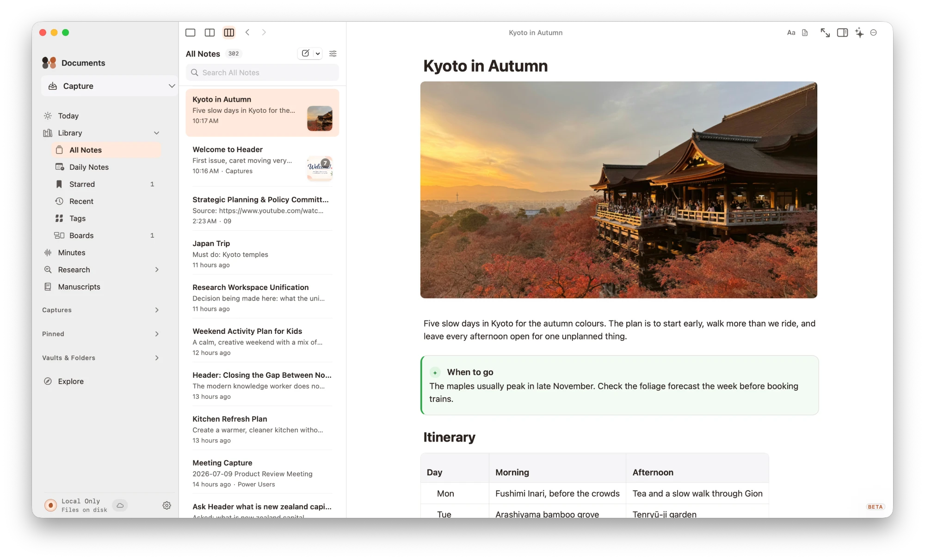The image size is (925, 560).
Task: Switch to single-pane layout icon
Action: tap(190, 32)
